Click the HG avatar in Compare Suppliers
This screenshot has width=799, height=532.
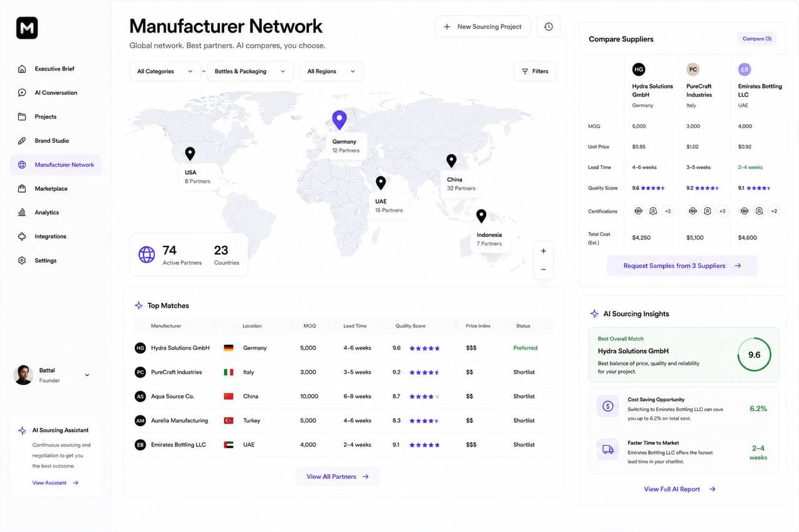[639, 69]
